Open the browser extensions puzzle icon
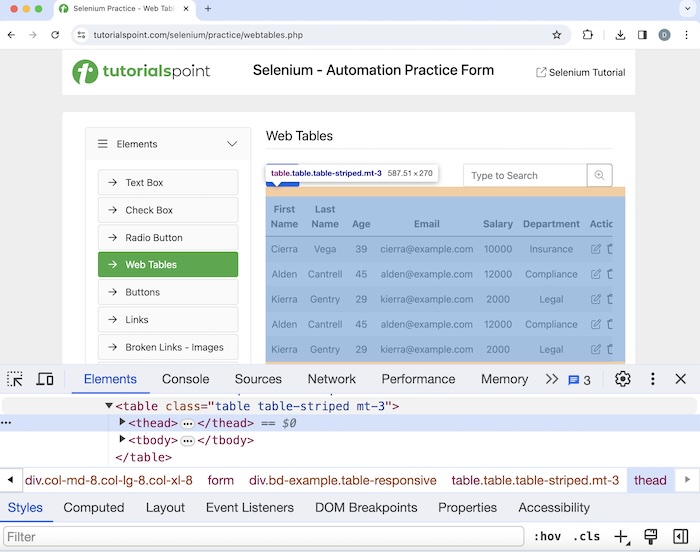 [588, 34]
